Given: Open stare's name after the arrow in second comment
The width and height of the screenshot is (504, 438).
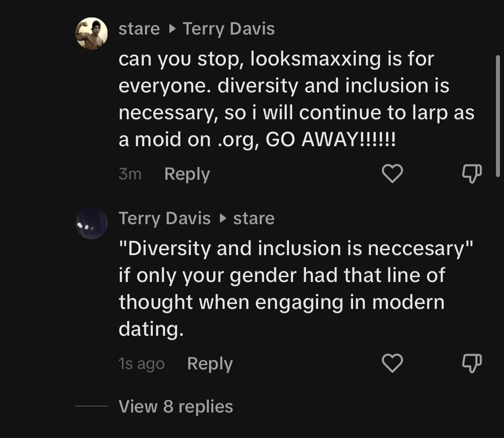Looking at the screenshot, I should [254, 218].
